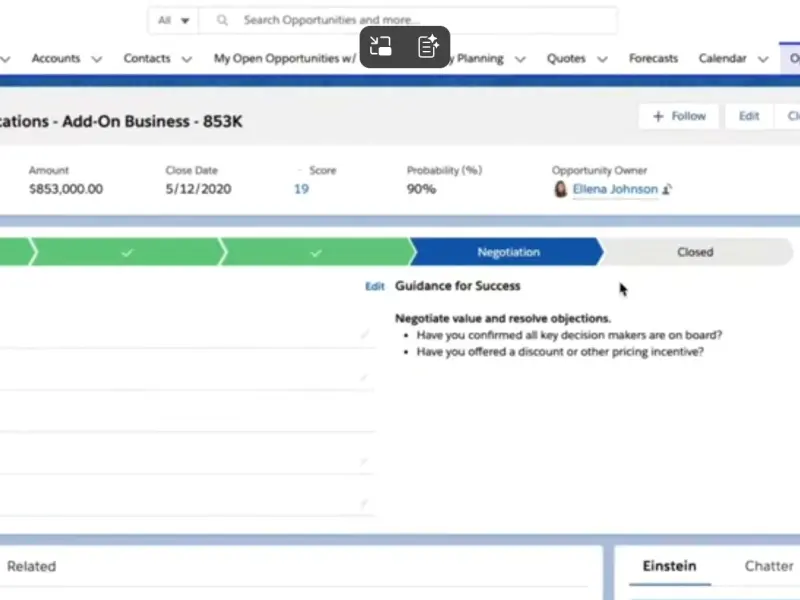The image size is (800, 600).
Task: Open the All search scope dropdown
Action: 173,20
